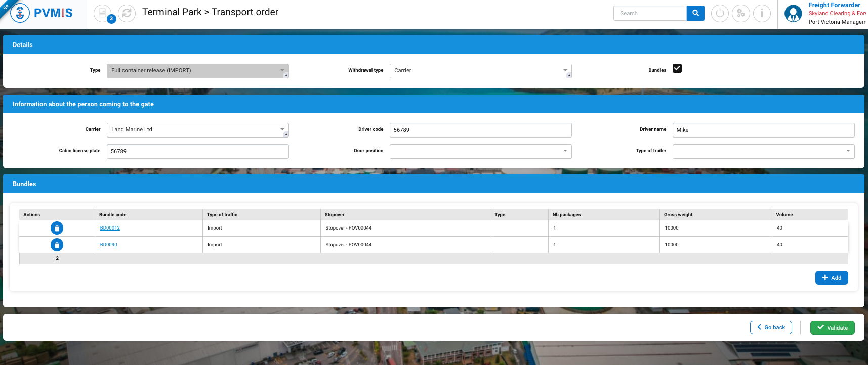This screenshot has height=365, width=868.
Task: Click the blue search magnifier button
Action: coord(695,13)
